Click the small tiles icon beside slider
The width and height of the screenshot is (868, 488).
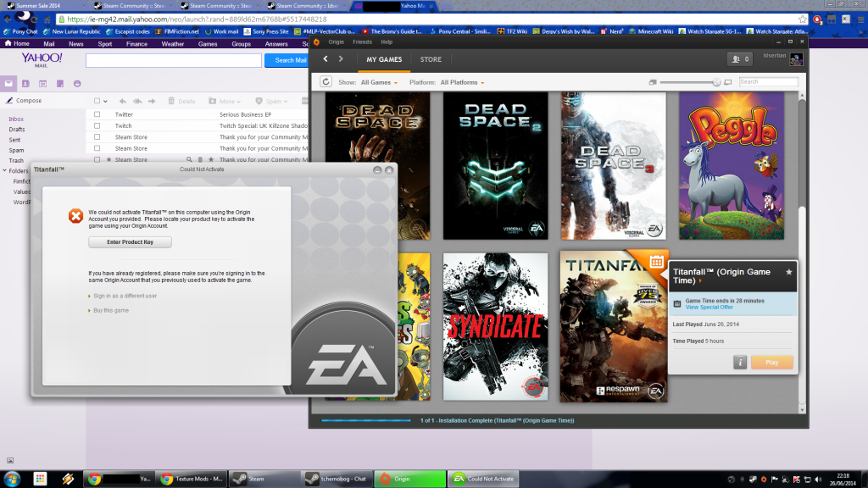click(x=653, y=82)
